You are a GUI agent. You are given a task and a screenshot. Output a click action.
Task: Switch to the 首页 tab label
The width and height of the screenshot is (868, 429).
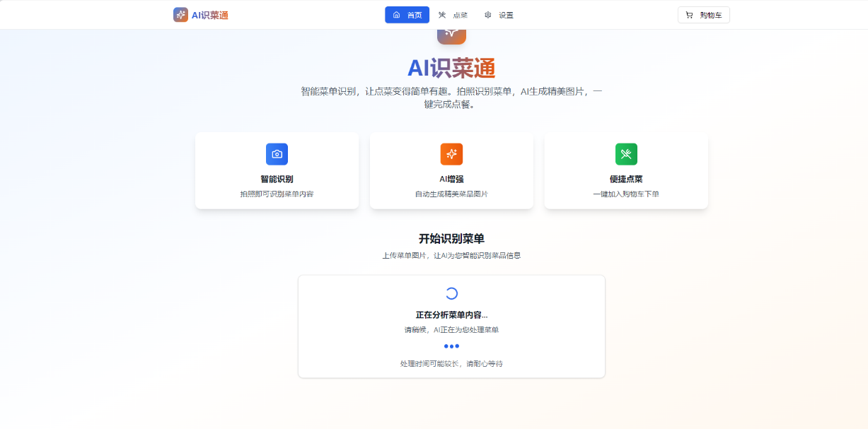point(415,15)
